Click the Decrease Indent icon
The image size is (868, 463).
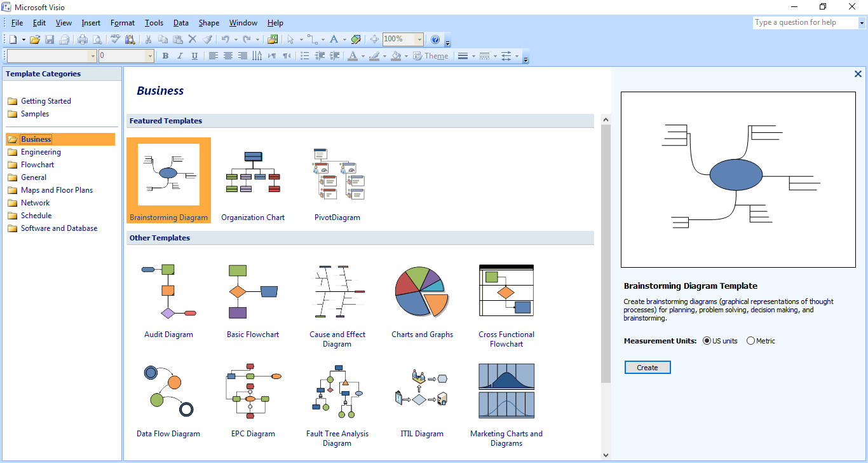320,56
